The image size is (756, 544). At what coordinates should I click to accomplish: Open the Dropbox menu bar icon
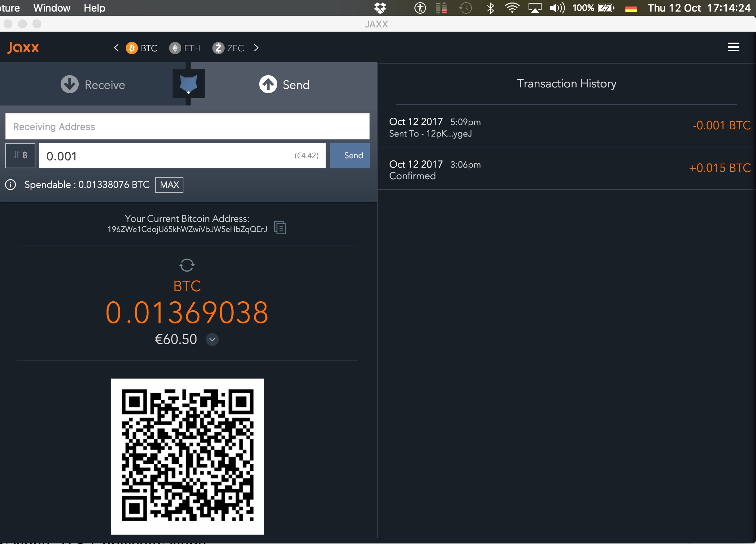point(380,8)
